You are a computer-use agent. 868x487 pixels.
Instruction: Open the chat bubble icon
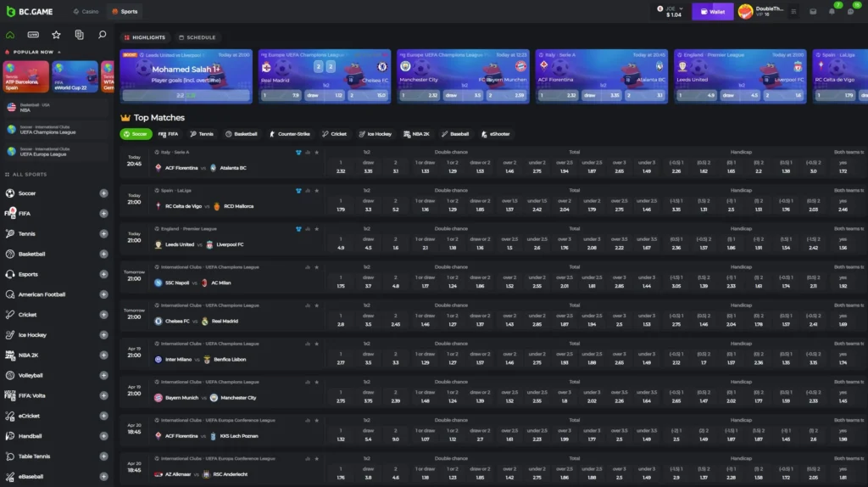point(850,11)
